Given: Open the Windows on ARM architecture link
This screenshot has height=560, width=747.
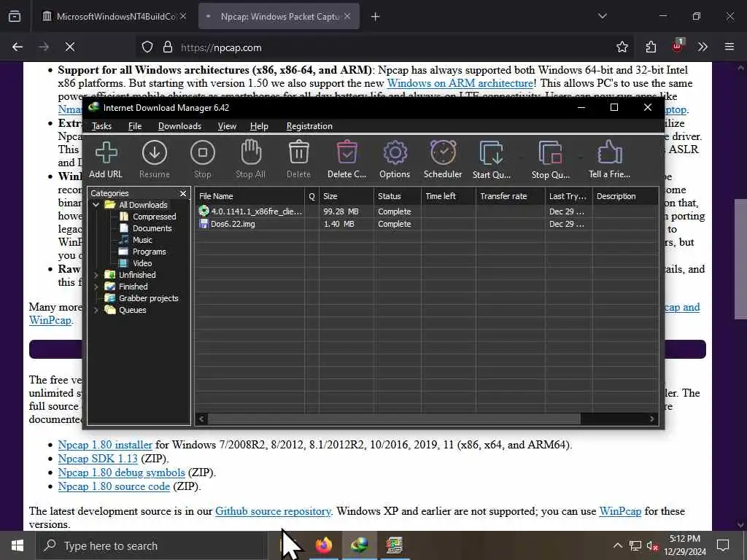Looking at the screenshot, I should click(460, 83).
